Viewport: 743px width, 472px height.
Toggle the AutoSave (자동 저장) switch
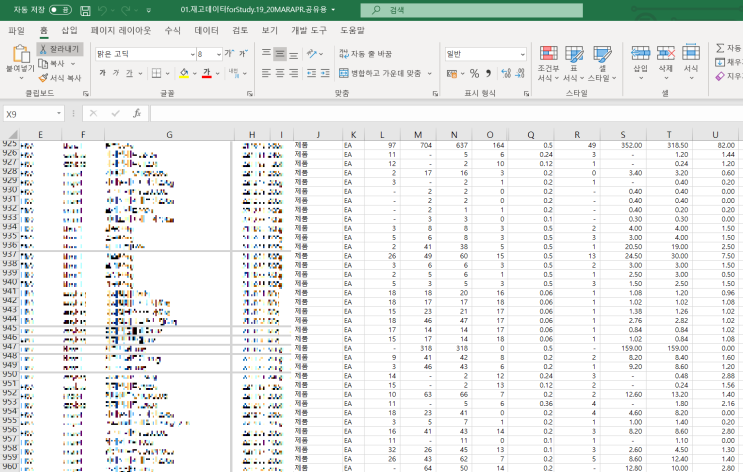pos(59,9)
